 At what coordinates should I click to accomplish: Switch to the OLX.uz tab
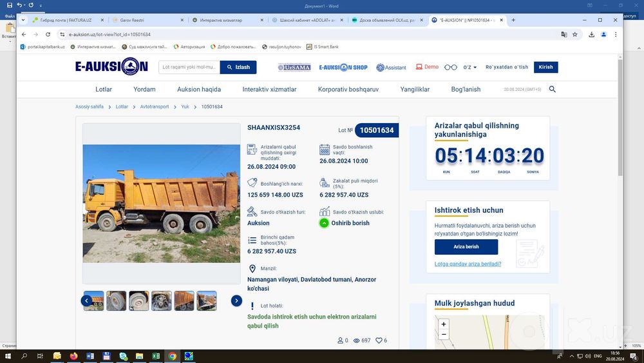tap(387, 20)
